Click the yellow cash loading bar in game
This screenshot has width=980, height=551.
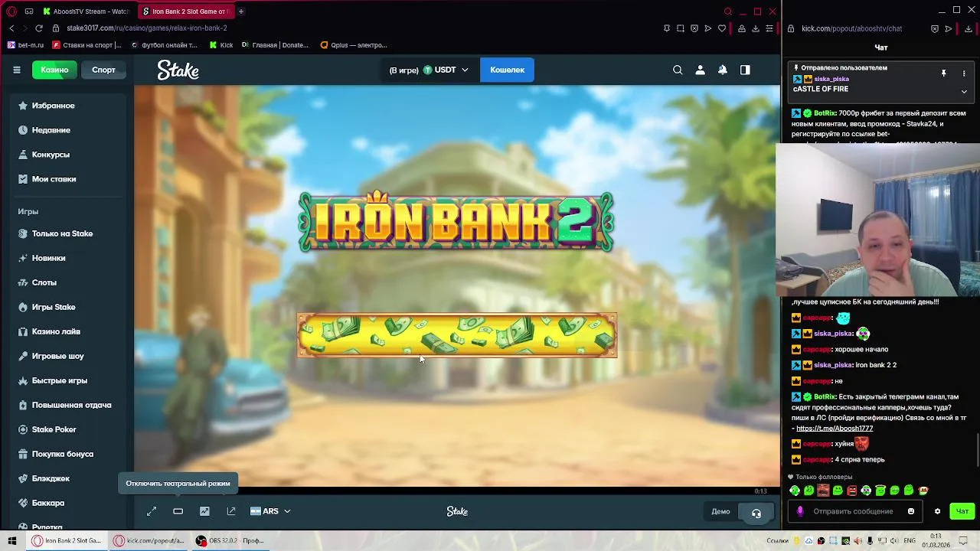[457, 335]
